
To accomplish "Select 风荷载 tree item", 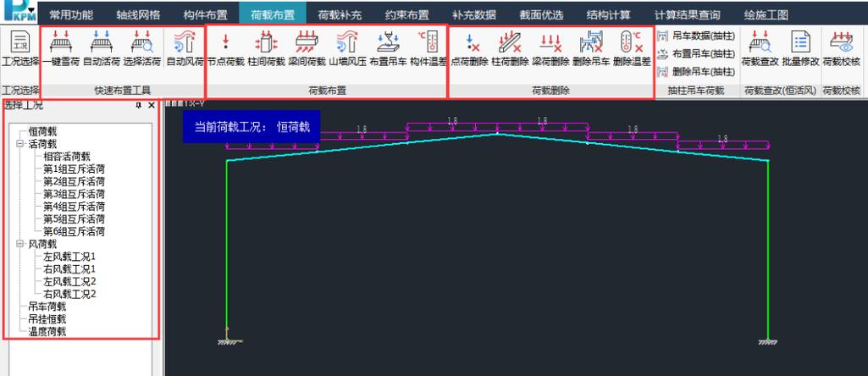I will point(42,244).
